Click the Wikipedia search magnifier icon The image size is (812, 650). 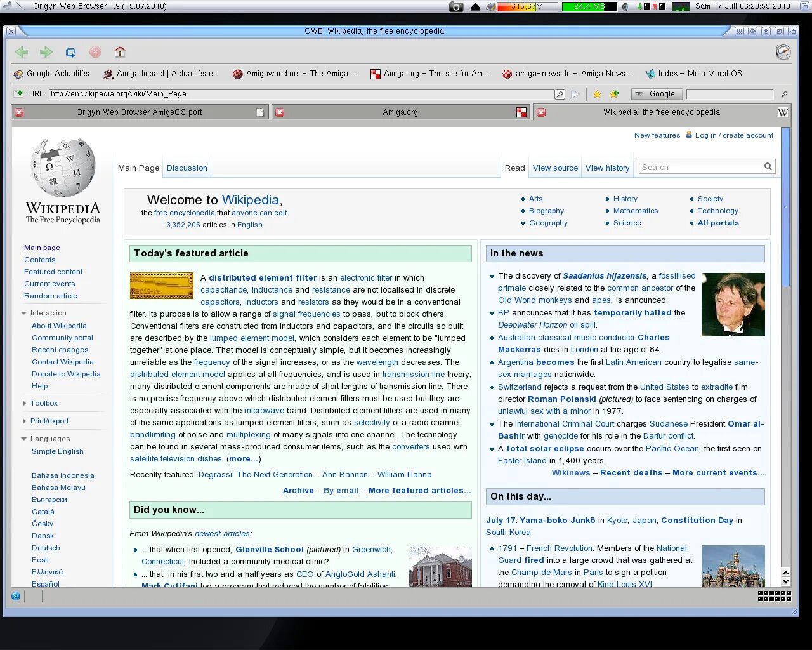pyautogui.click(x=768, y=167)
